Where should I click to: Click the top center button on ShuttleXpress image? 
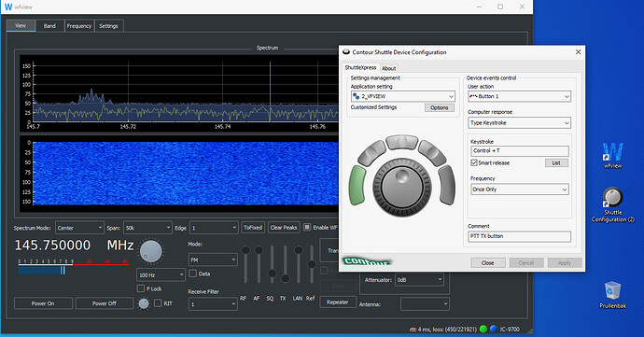click(x=402, y=142)
